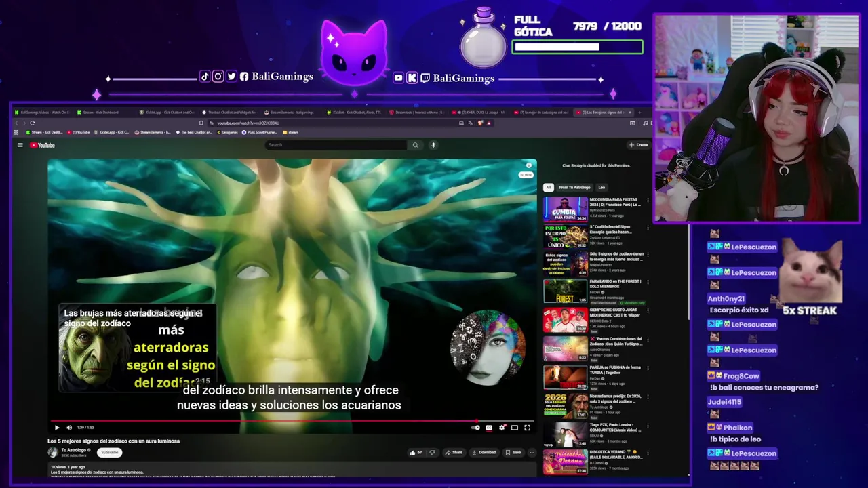The width and height of the screenshot is (868, 488).
Task: Save the video to a playlist
Action: [x=513, y=452]
